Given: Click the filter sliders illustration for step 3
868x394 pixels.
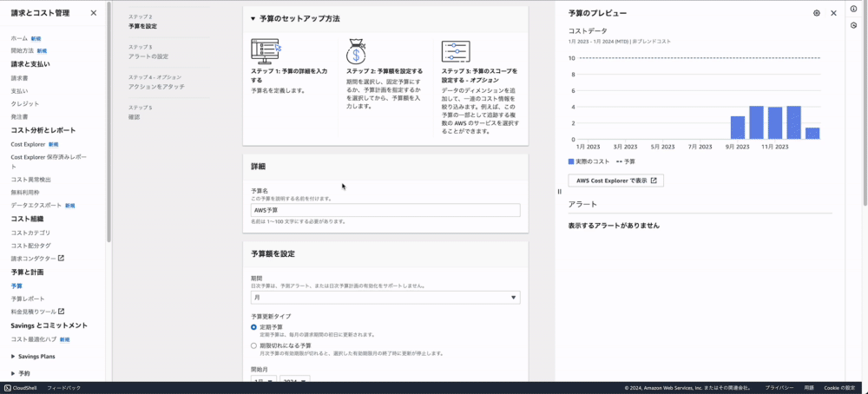Looking at the screenshot, I should 456,51.
